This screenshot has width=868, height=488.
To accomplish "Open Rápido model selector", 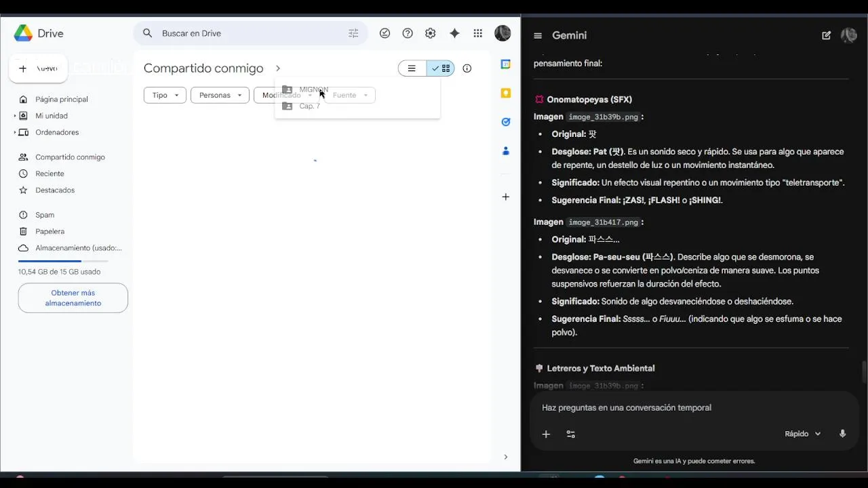I will [x=803, y=434].
